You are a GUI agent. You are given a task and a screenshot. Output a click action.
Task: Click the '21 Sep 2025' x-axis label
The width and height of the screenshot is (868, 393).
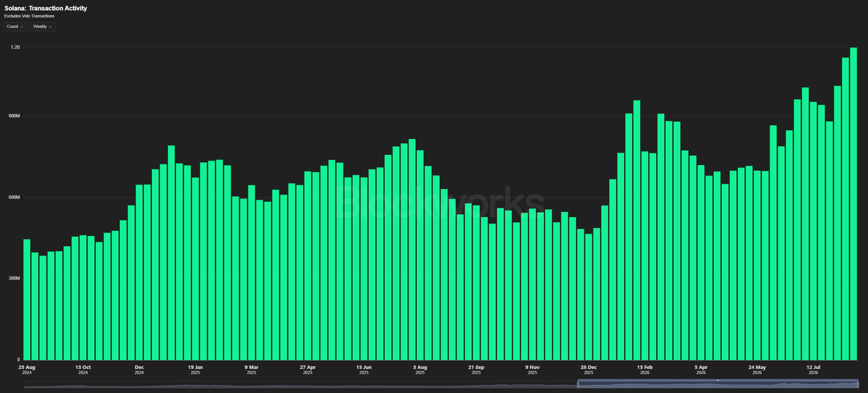coord(477,369)
